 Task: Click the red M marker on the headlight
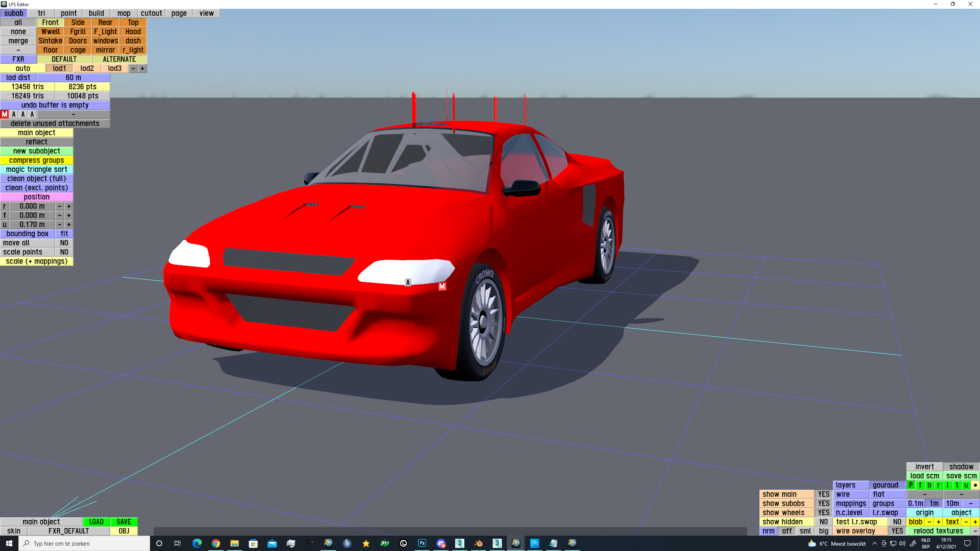[442, 286]
